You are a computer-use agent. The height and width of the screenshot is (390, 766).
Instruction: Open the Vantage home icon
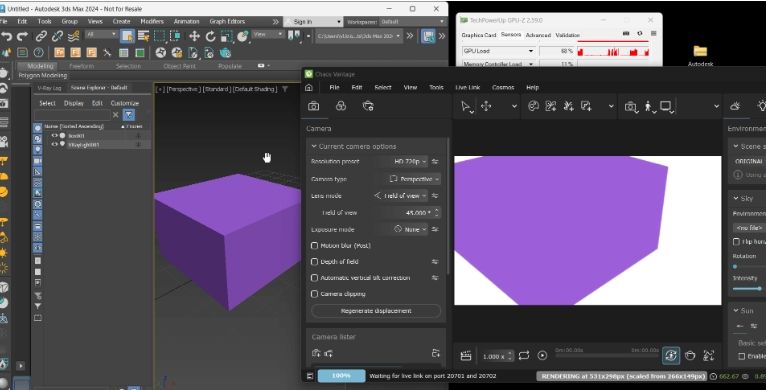pos(309,87)
